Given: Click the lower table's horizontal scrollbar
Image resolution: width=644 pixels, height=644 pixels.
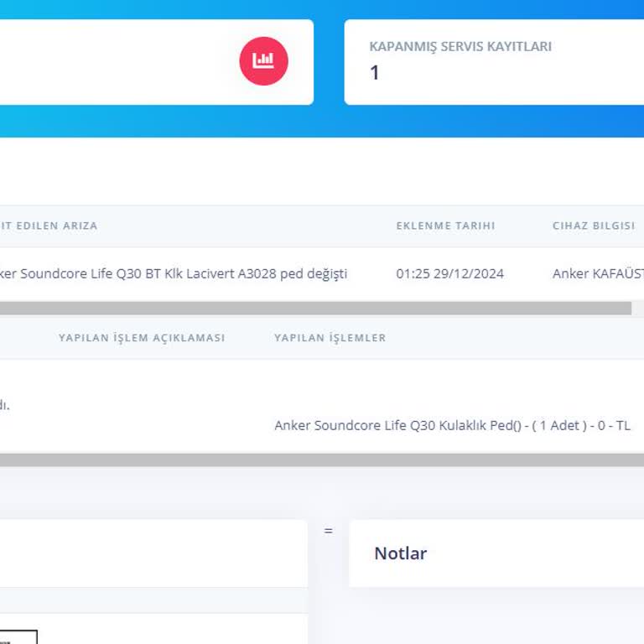Looking at the screenshot, I should (x=322, y=460).
